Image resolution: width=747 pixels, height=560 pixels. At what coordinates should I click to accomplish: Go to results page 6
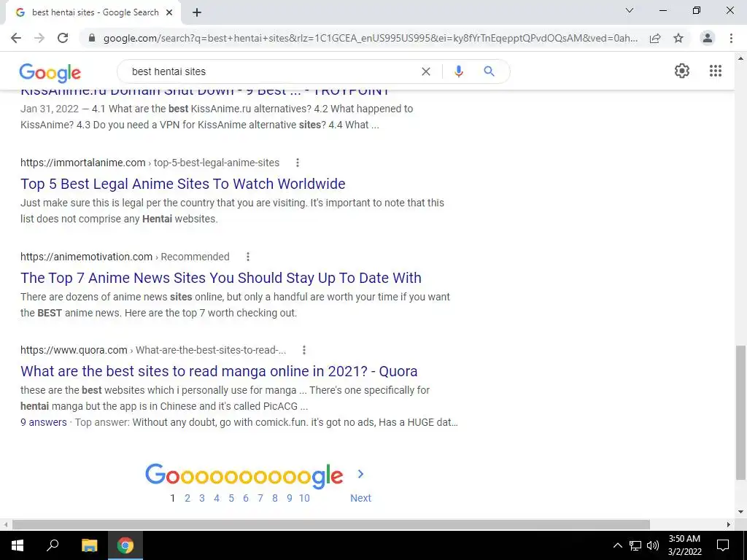246,498
